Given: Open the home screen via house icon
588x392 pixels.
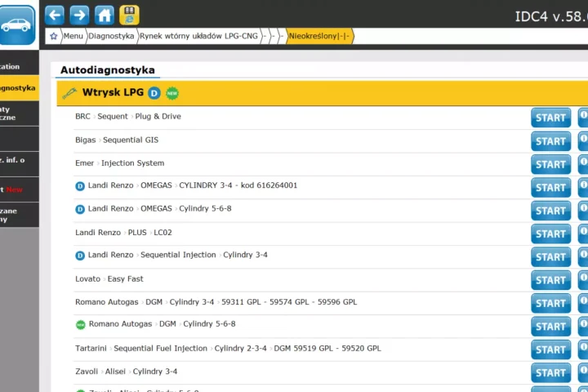Looking at the screenshot, I should (x=105, y=15).
